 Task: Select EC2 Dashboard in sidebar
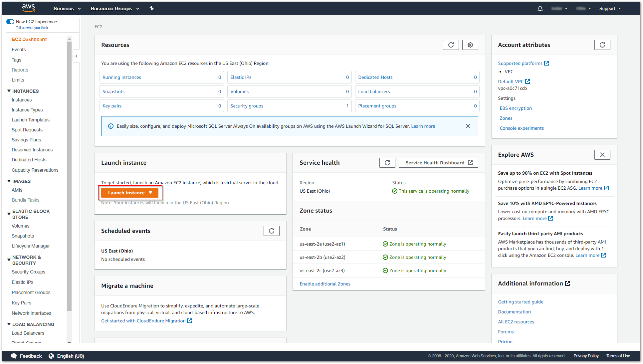pyautogui.click(x=29, y=39)
